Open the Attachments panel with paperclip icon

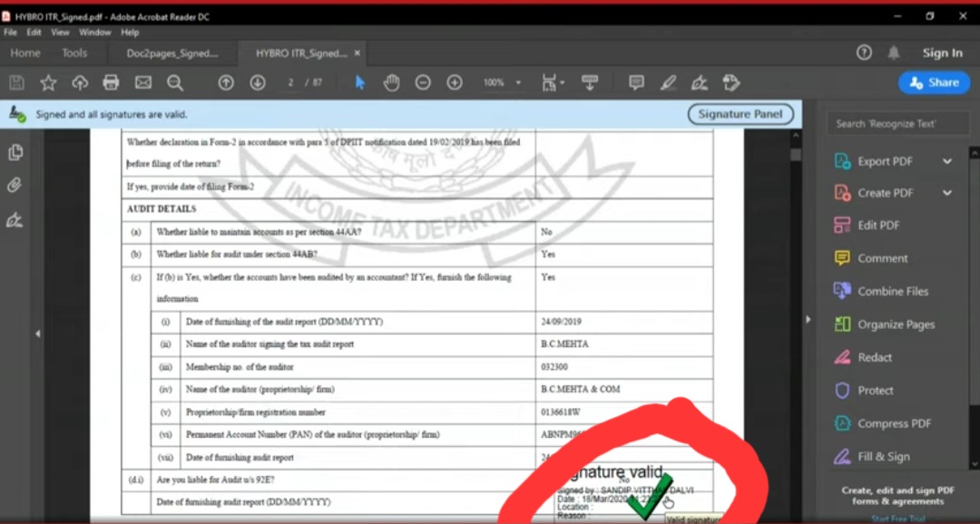[x=15, y=184]
